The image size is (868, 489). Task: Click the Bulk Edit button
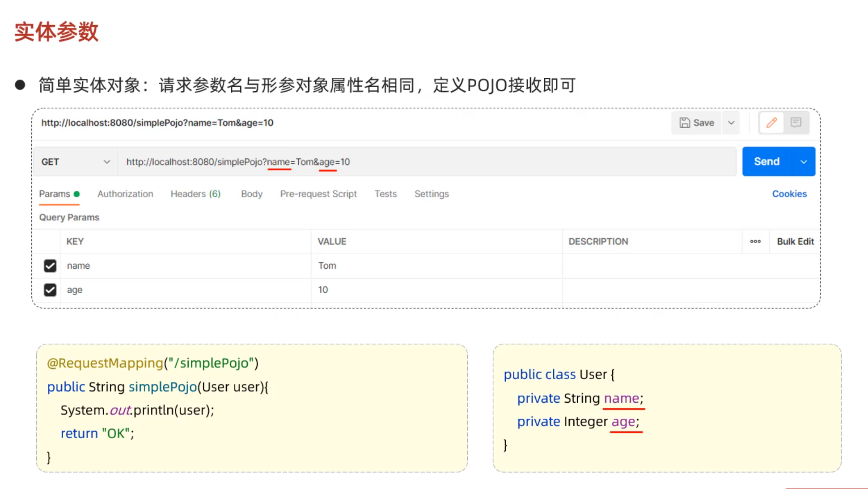click(x=795, y=241)
